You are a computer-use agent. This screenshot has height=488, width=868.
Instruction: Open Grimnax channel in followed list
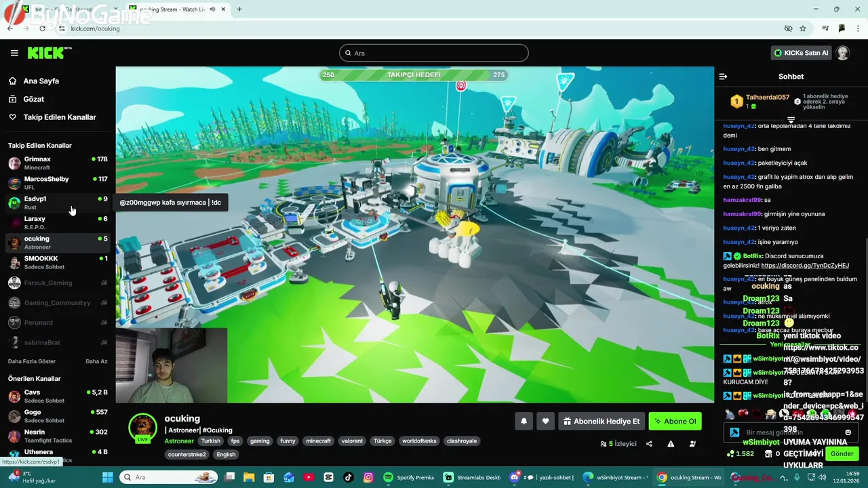58,163
